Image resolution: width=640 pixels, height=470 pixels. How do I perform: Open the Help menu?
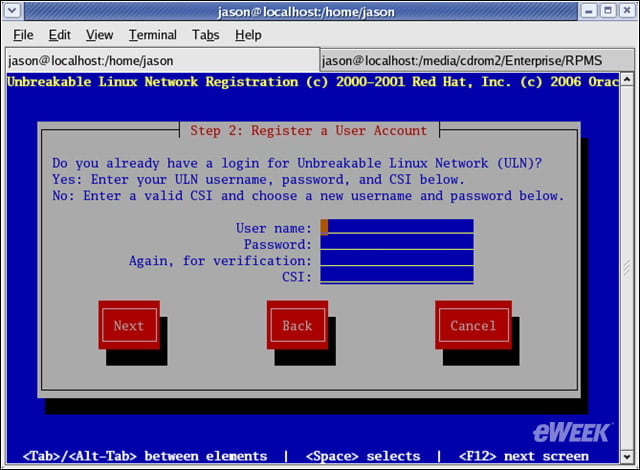[x=248, y=35]
